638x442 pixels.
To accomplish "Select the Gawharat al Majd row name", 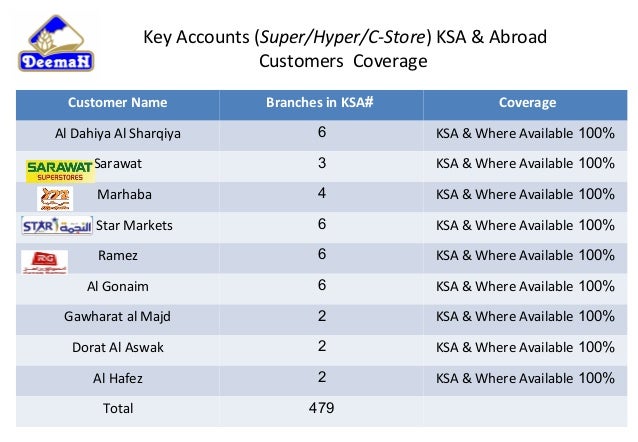I will coord(117,317).
